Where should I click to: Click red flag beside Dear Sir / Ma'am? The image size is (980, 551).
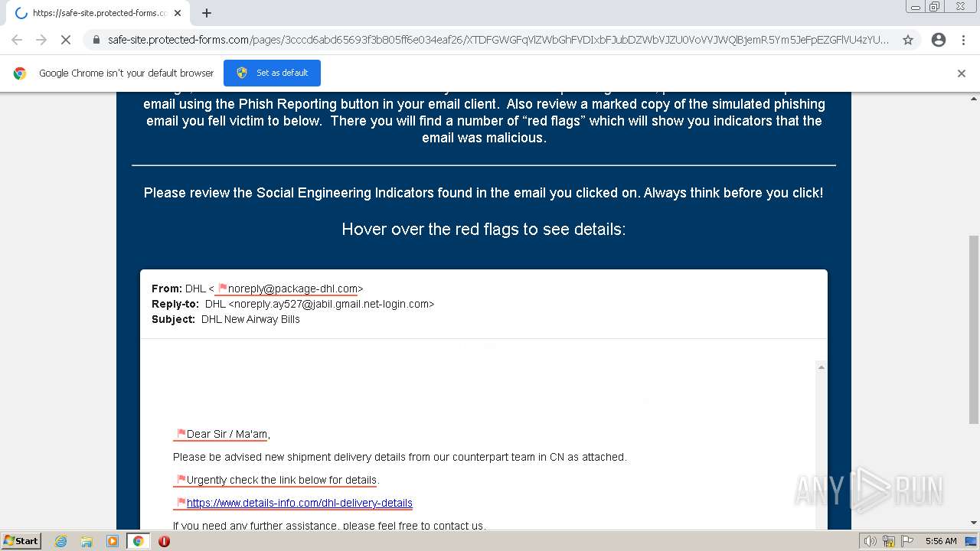tap(181, 434)
